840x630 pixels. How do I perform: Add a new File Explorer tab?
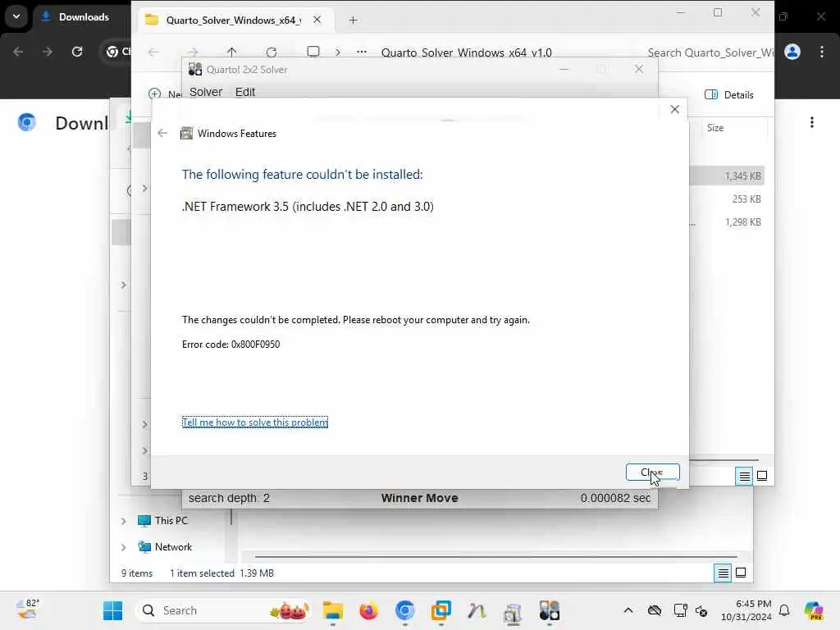pos(353,21)
